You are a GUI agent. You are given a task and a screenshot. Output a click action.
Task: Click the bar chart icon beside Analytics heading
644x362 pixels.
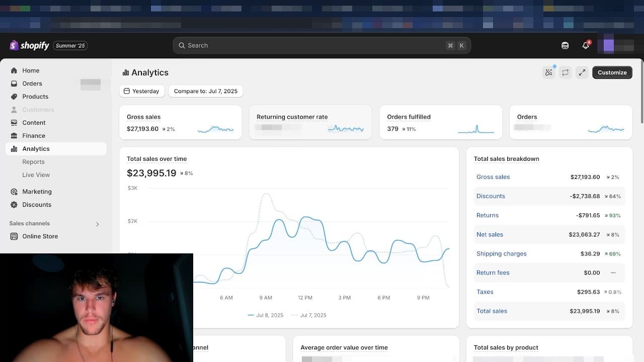click(126, 73)
